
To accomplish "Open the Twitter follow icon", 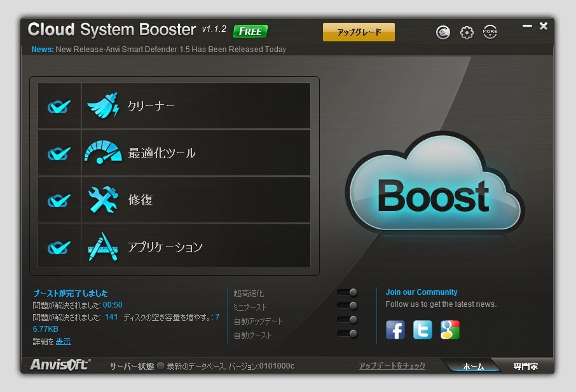I will (422, 330).
